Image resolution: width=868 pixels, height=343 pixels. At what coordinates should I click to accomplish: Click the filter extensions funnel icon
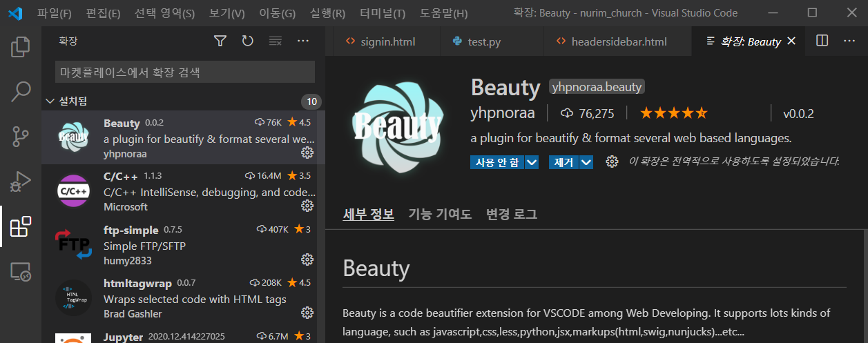click(220, 41)
